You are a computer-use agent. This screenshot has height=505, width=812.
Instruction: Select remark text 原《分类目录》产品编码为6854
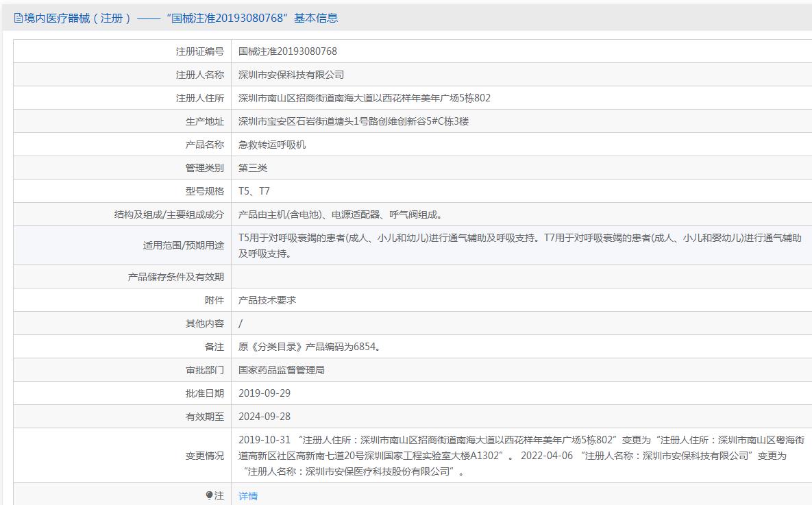[x=309, y=347]
